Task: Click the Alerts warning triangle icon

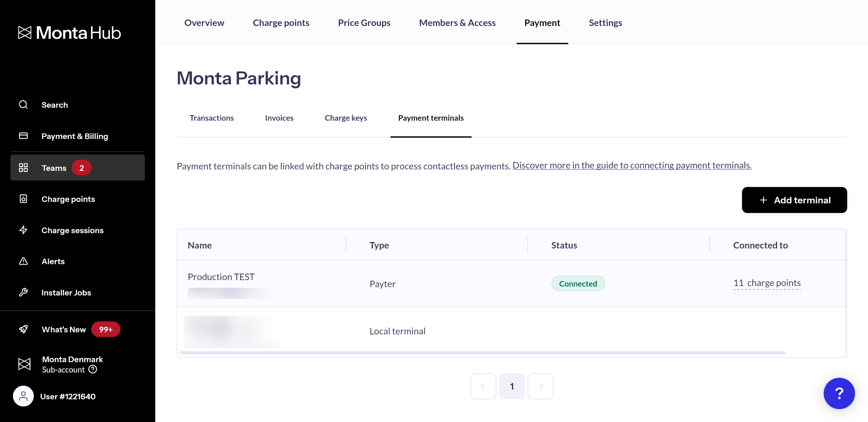Action: 23,261
